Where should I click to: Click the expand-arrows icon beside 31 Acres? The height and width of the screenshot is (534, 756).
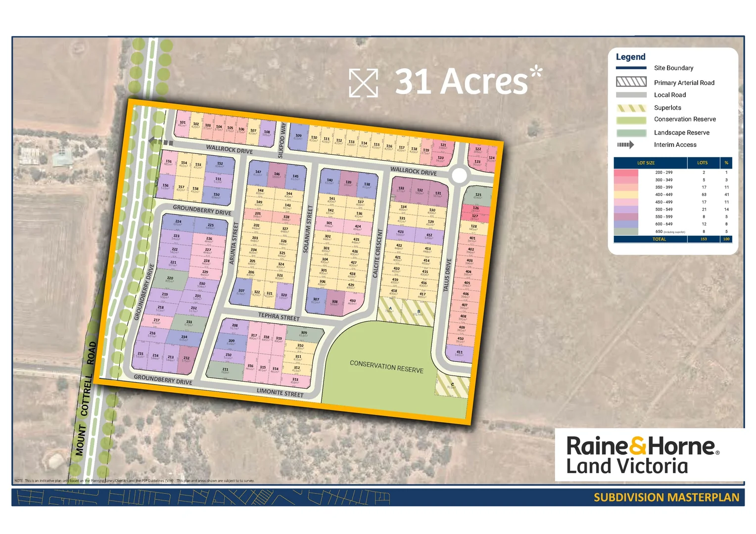coord(363,83)
